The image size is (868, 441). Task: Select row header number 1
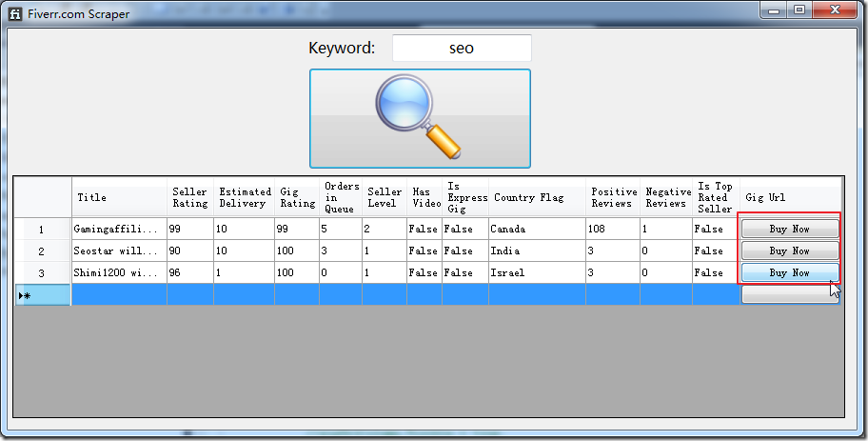(x=42, y=229)
